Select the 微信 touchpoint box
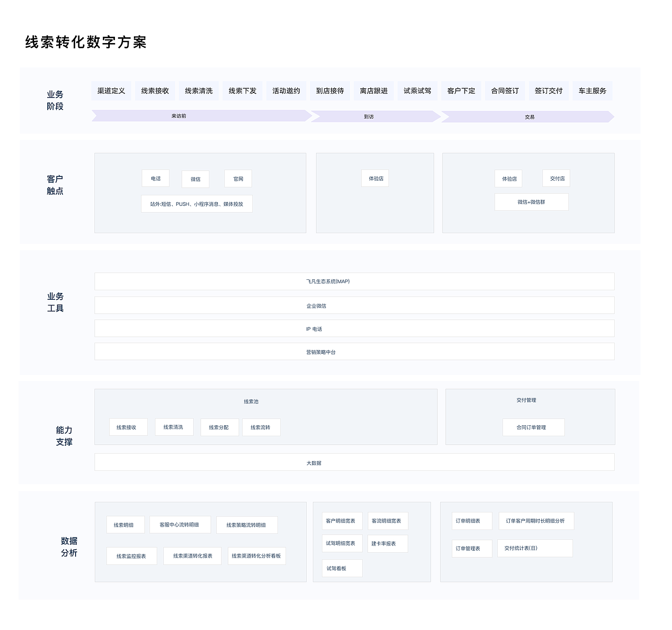This screenshot has height=630, width=672. point(195,178)
